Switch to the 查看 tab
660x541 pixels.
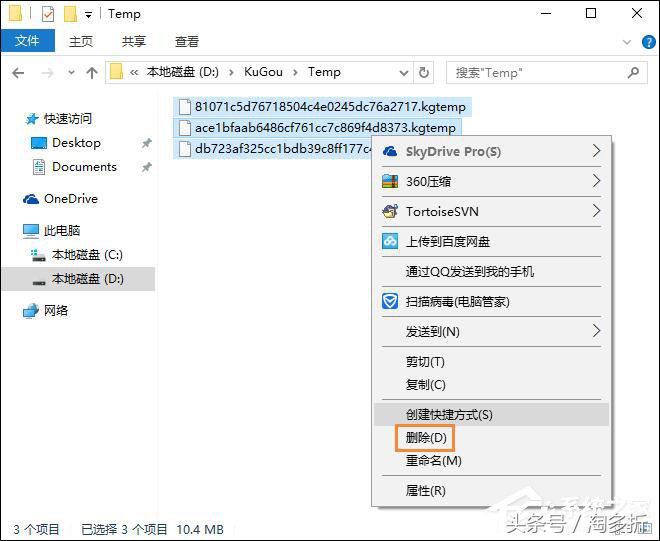point(186,41)
